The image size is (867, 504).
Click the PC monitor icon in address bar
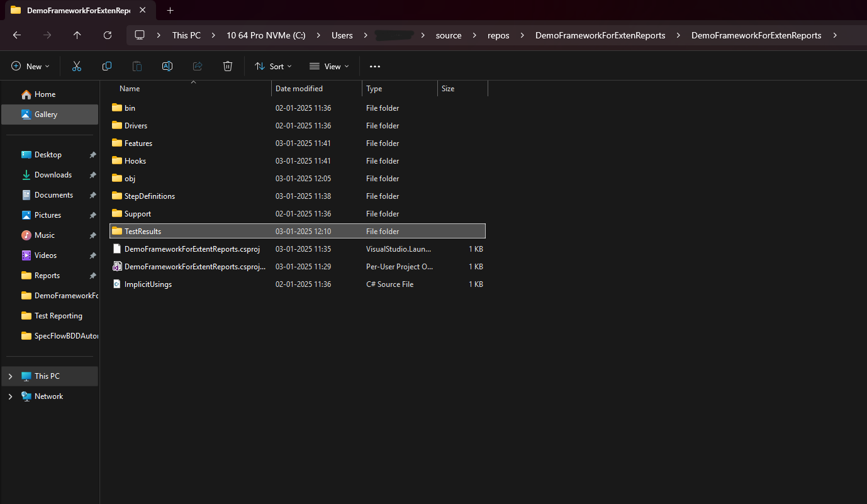click(140, 35)
